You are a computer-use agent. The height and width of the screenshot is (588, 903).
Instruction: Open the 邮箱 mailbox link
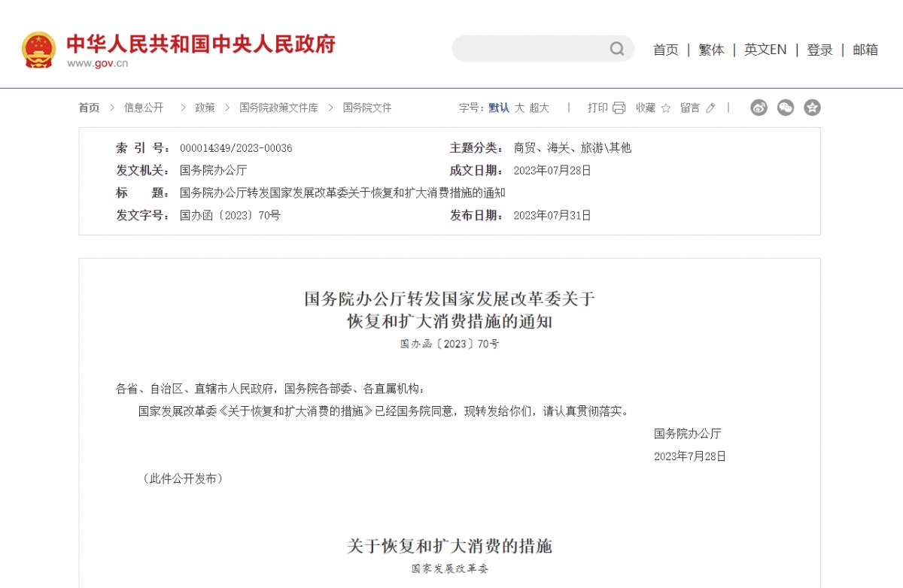(x=865, y=50)
